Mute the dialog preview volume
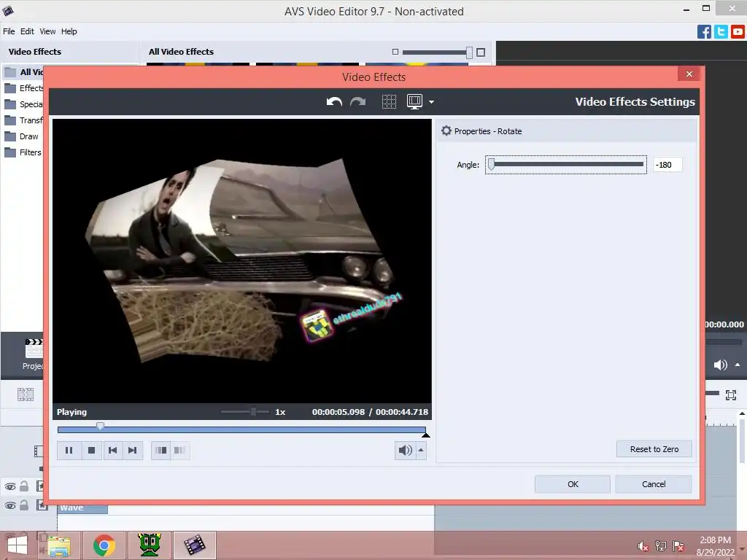 [x=405, y=450]
